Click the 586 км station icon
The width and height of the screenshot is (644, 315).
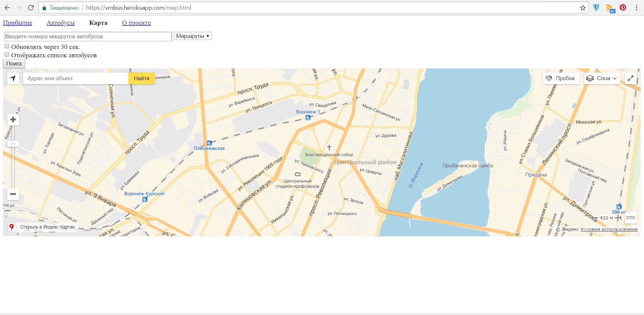[x=619, y=207]
